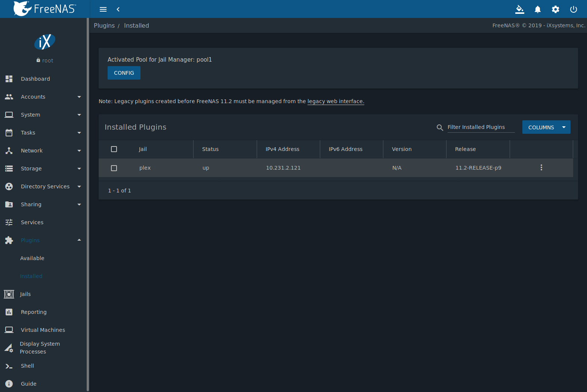This screenshot has width=587, height=392.
Task: Expand the Storage menu arrow
Action: click(79, 169)
